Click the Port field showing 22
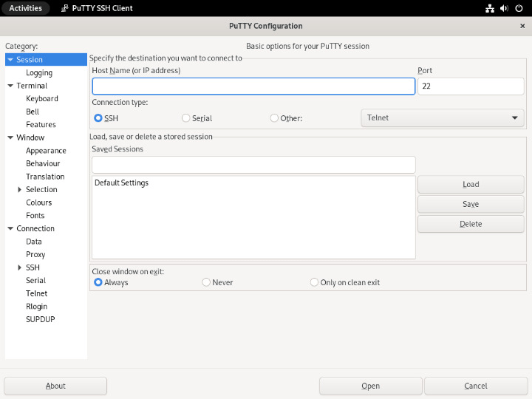The image size is (532, 399). 471,86
